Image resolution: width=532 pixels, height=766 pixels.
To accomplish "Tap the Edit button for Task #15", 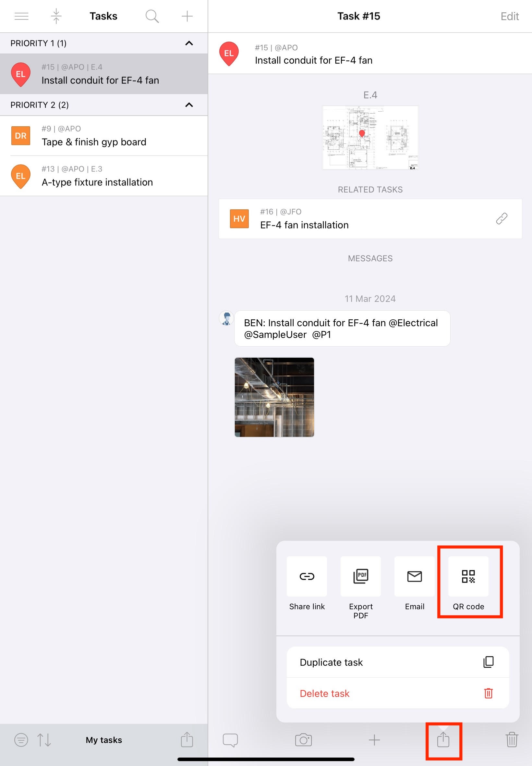I will 509,16.
